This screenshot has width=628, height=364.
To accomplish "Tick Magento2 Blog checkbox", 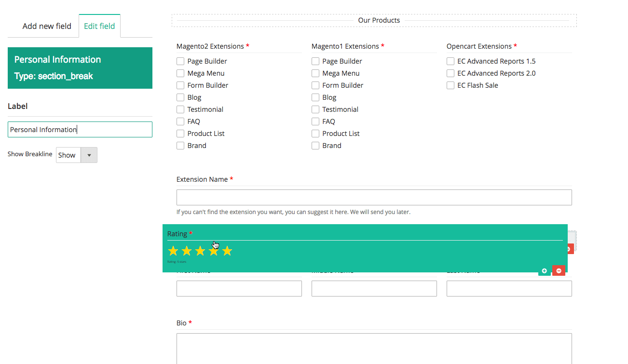I will coord(180,97).
